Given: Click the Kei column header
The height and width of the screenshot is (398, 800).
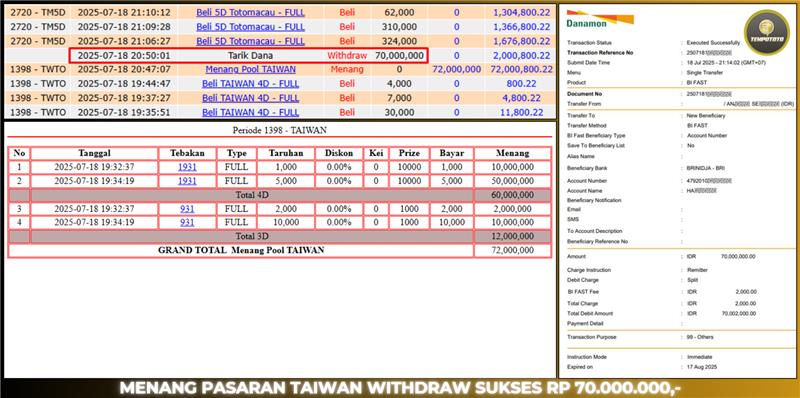Looking at the screenshot, I should 376,153.
